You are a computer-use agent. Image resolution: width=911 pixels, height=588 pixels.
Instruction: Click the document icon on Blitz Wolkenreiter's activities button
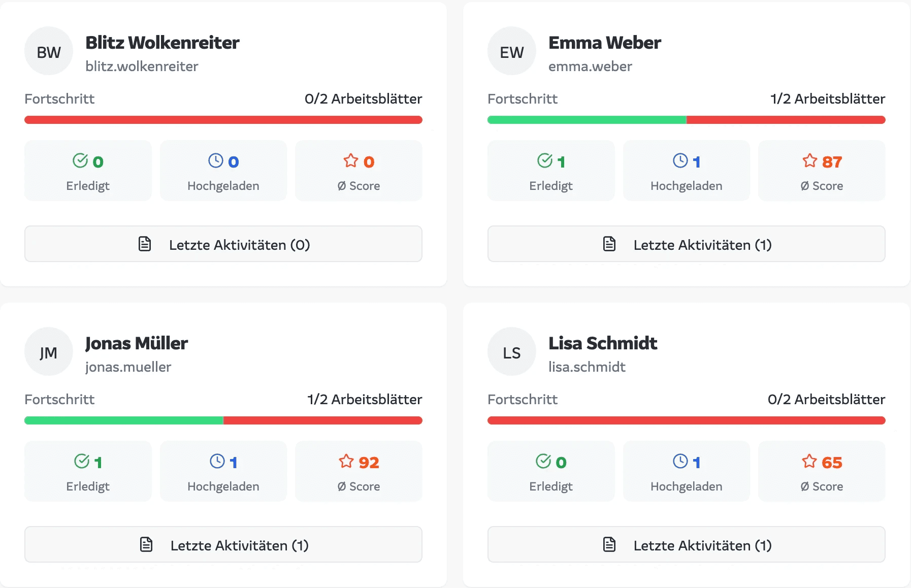(145, 244)
